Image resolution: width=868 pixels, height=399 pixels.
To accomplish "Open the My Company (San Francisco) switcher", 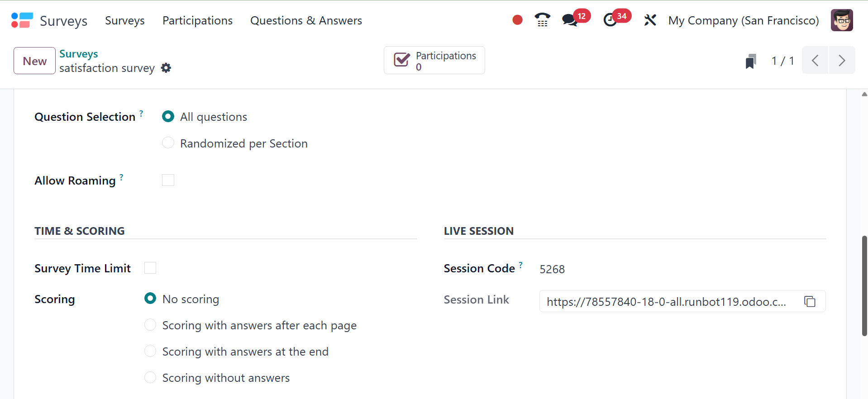I will pos(743,20).
